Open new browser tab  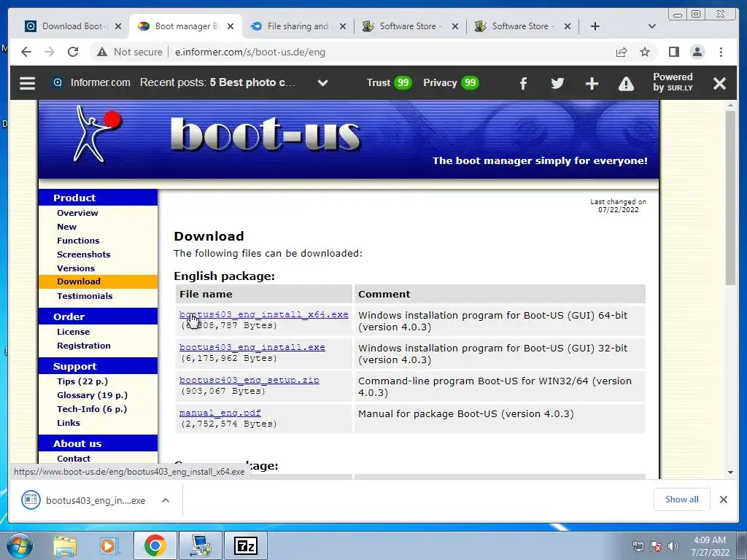tap(595, 26)
